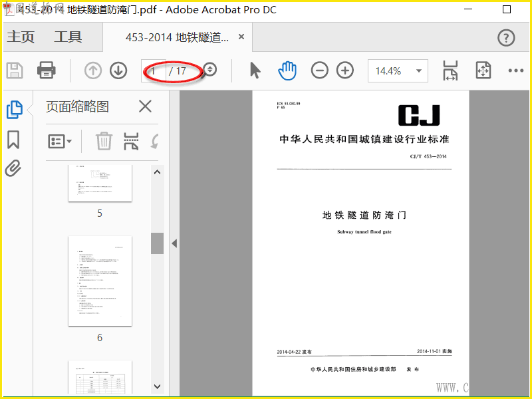Click page label 5 under thumbnail
532x399 pixels.
(x=100, y=213)
